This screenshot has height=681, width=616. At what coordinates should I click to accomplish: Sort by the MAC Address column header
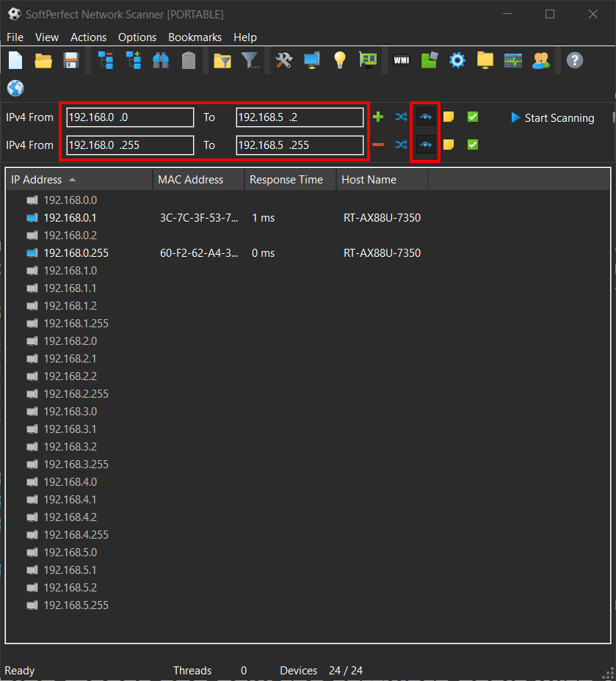pos(198,180)
